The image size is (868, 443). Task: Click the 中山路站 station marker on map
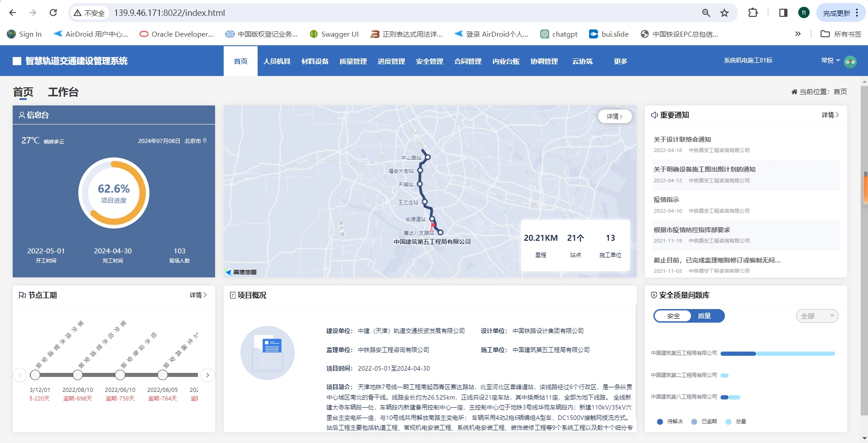point(427,157)
